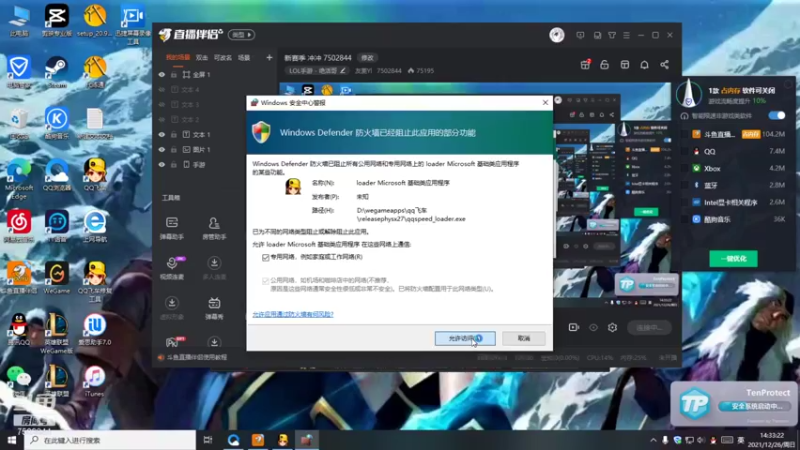
Task: Open the Windows Start menu
Action: click(12, 440)
